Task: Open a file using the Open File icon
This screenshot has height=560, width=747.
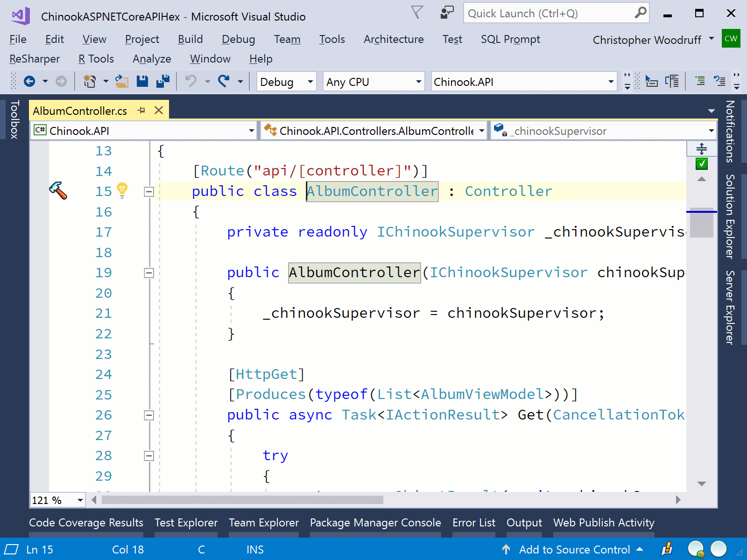Action: (122, 81)
